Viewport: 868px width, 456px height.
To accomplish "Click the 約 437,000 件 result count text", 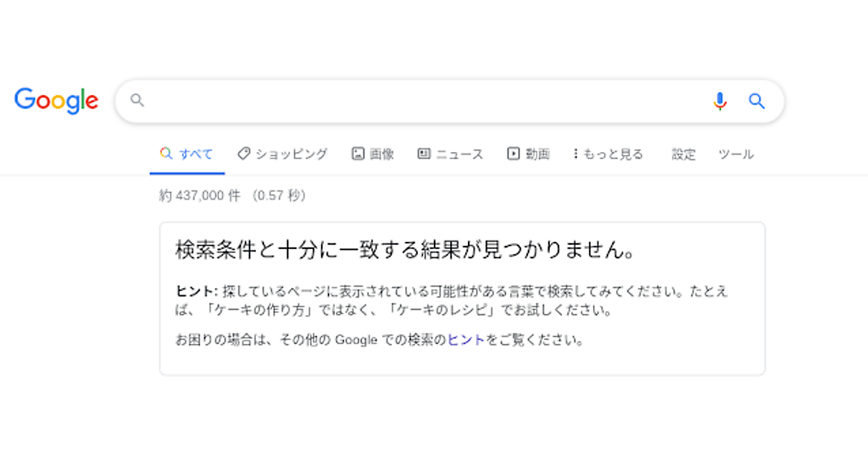I will coord(199,195).
